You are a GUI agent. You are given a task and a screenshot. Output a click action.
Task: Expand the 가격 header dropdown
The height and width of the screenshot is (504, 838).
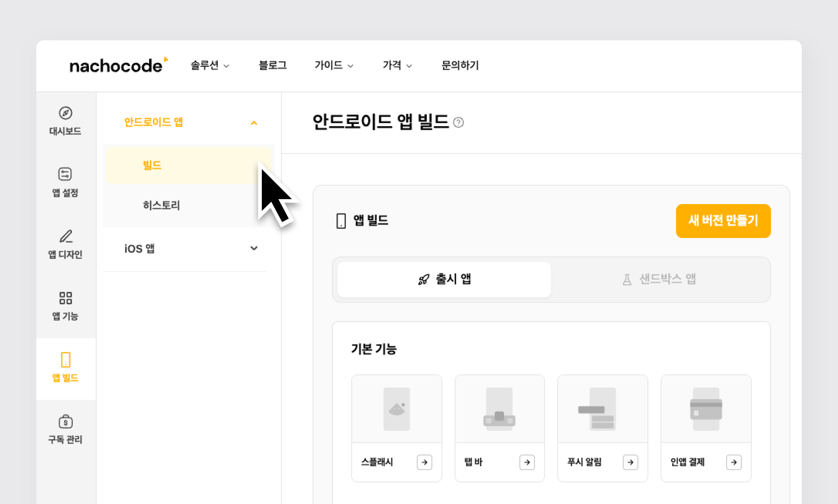397,65
